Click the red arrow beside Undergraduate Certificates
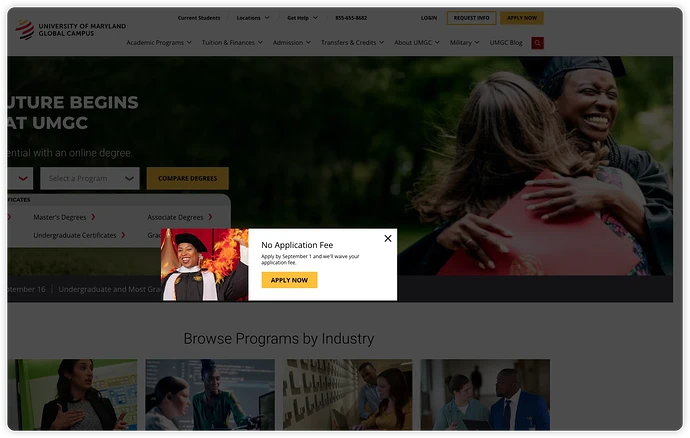The width and height of the screenshot is (690, 438). point(123,235)
